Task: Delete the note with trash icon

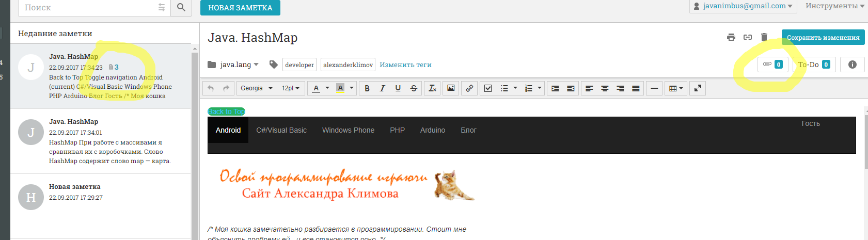Action: (764, 37)
